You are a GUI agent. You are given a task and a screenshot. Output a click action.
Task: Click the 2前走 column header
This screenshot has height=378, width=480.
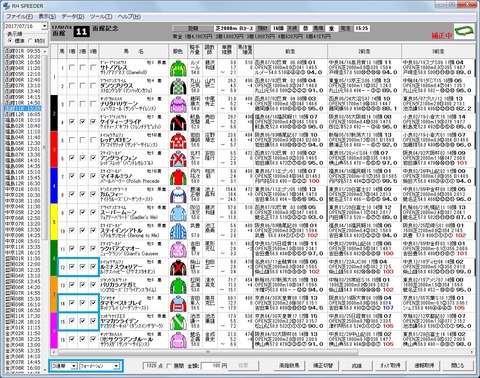[364, 51]
